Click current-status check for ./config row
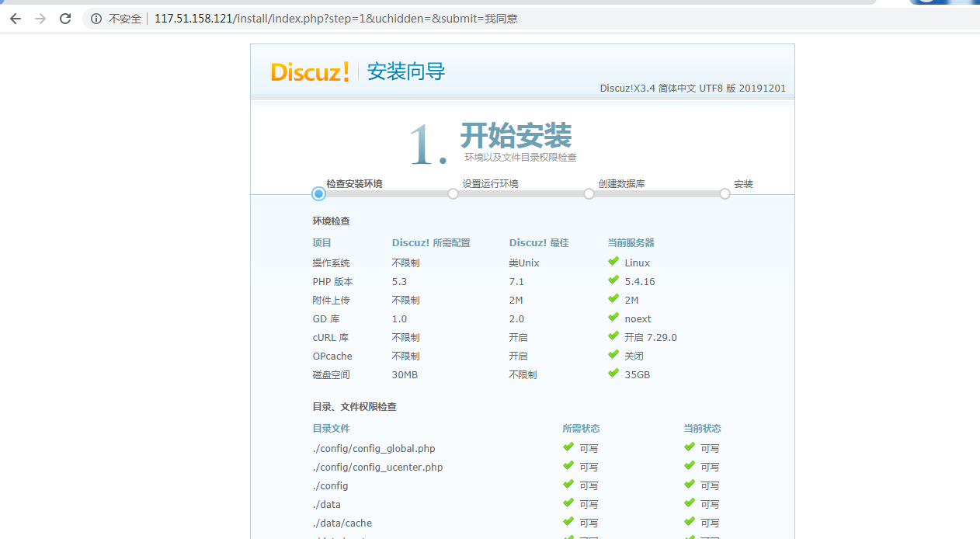Screen dimensions: 980x539 (690, 485)
